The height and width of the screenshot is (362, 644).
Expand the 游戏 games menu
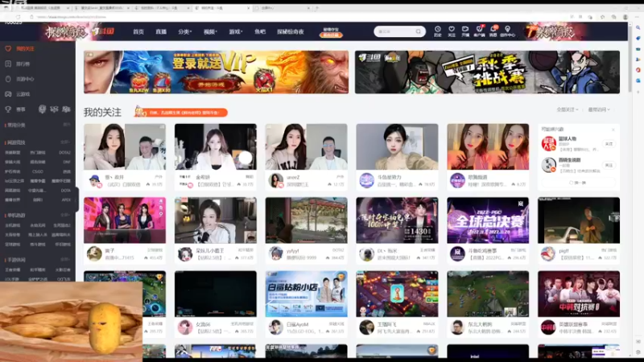pos(235,31)
